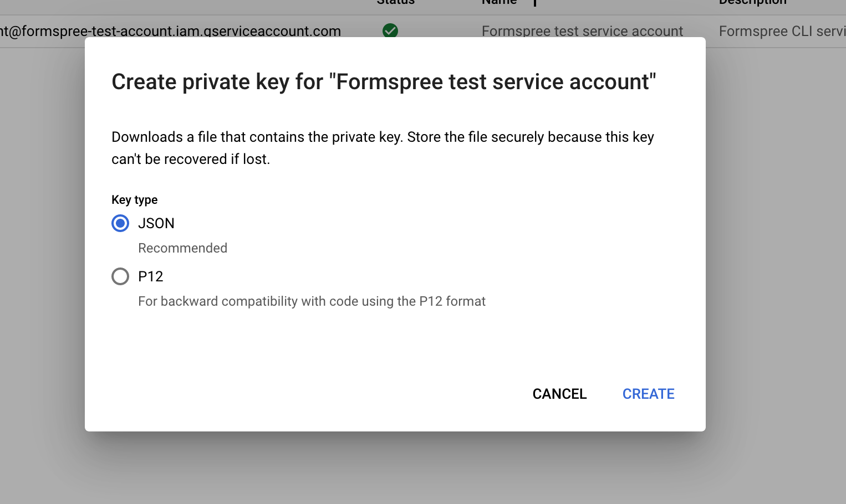Viewport: 846px width, 504px height.
Task: Click the Name column resize divider
Action: coord(535,3)
